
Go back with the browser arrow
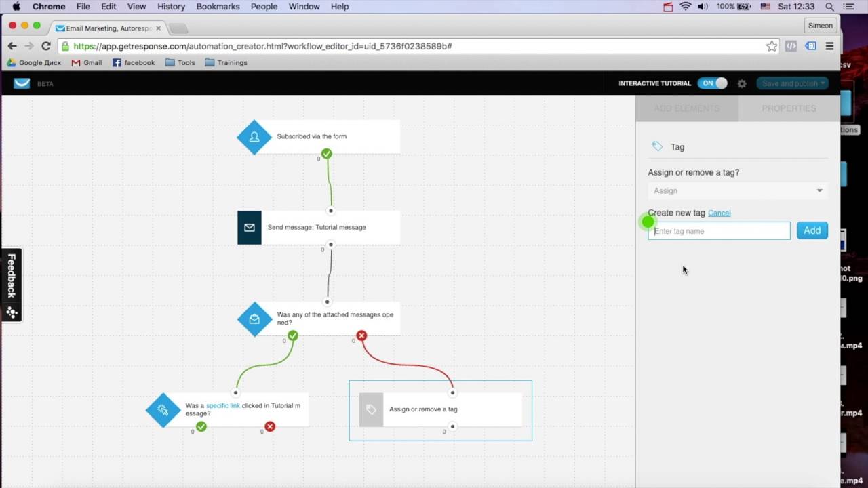click(12, 46)
